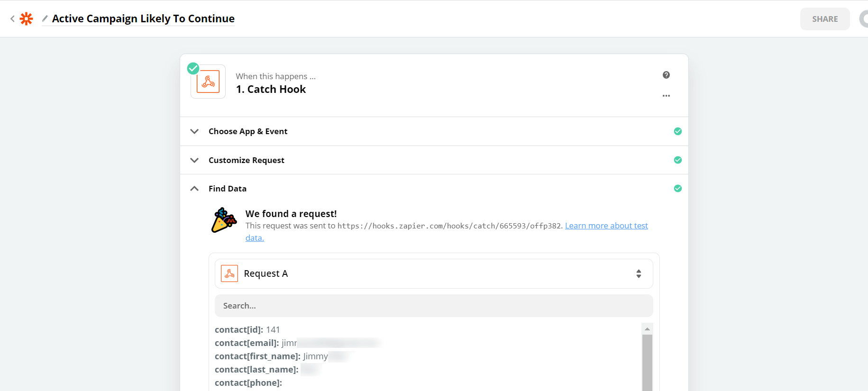The width and height of the screenshot is (868, 391).
Task: Click the party popper celebration icon
Action: pos(223,220)
